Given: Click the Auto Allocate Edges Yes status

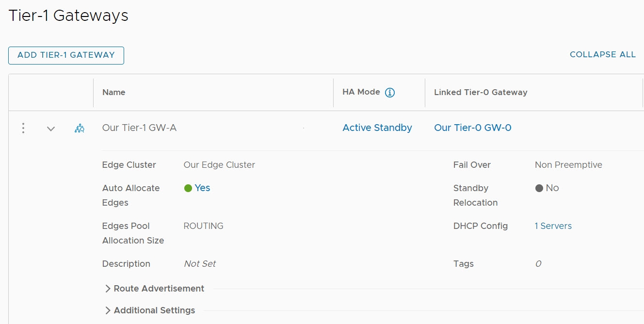Looking at the screenshot, I should click(x=202, y=188).
